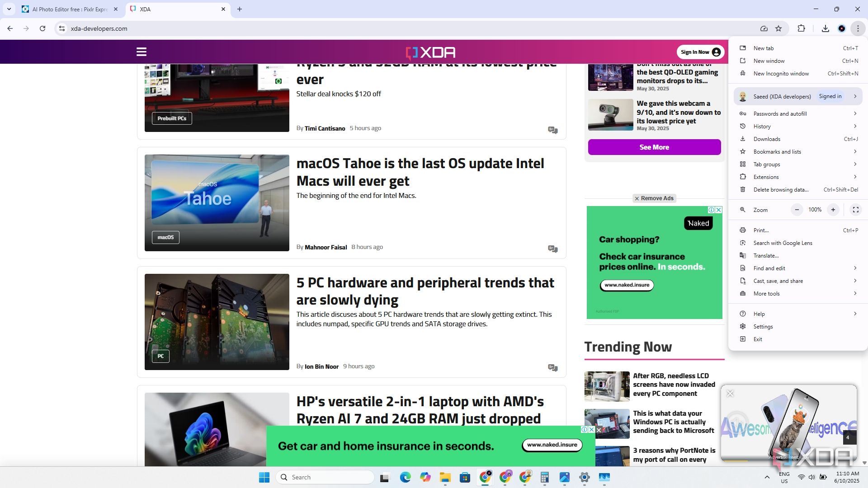Open Chrome downloads tray icon
Screen dimensions: 868x488
pos(825,28)
